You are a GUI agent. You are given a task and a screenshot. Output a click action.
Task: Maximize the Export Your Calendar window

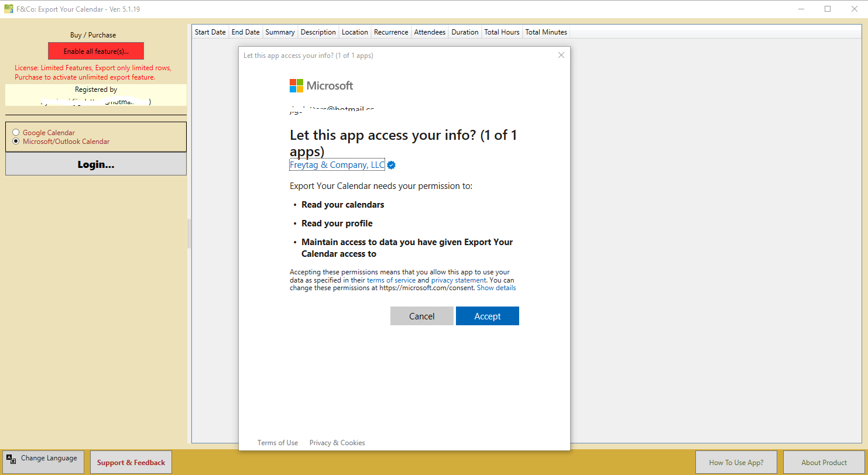point(828,9)
